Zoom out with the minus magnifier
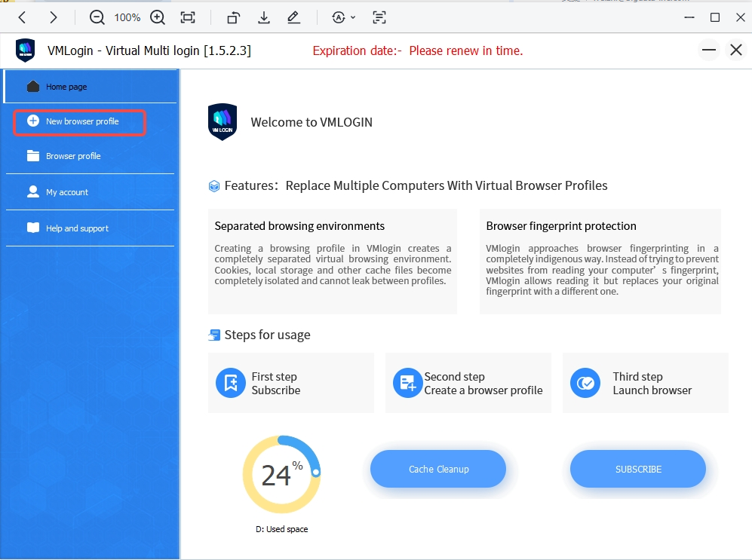752x560 pixels. [97, 18]
